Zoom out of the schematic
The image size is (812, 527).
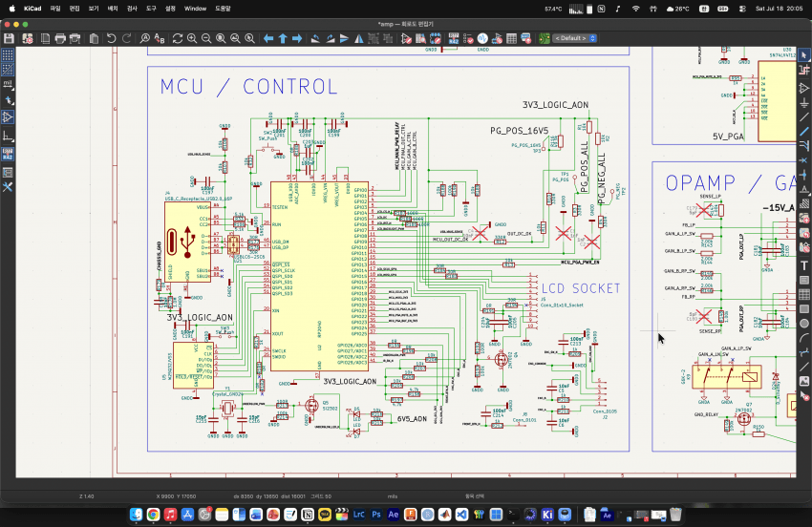click(x=206, y=38)
